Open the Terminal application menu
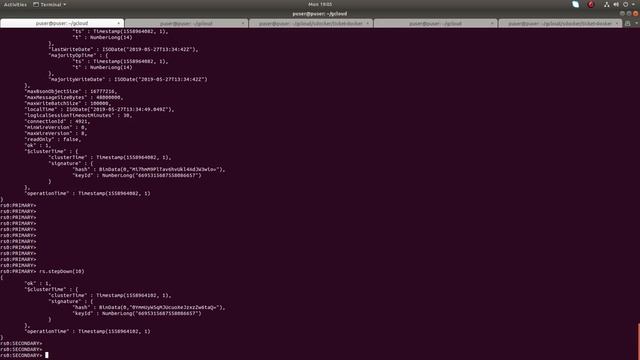Screen dimensions: 640x360 click(x=49, y=4)
